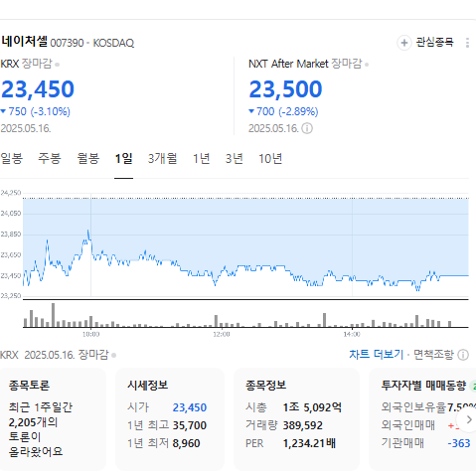The width and height of the screenshot is (476, 476).
Task: Show the 3개월 chart period
Action: pos(162,159)
